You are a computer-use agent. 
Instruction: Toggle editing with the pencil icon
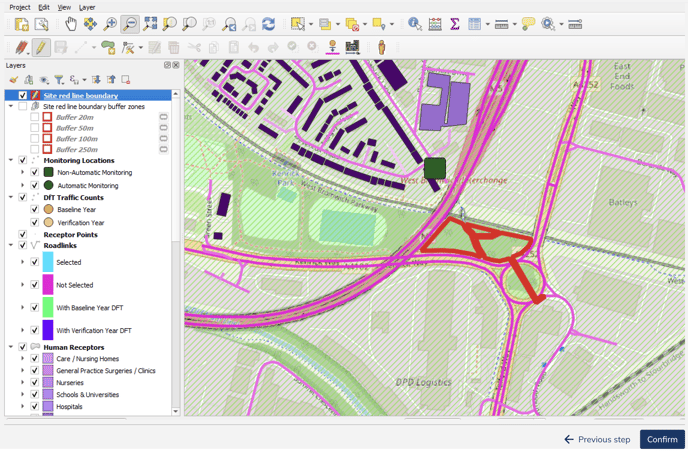[x=41, y=47]
